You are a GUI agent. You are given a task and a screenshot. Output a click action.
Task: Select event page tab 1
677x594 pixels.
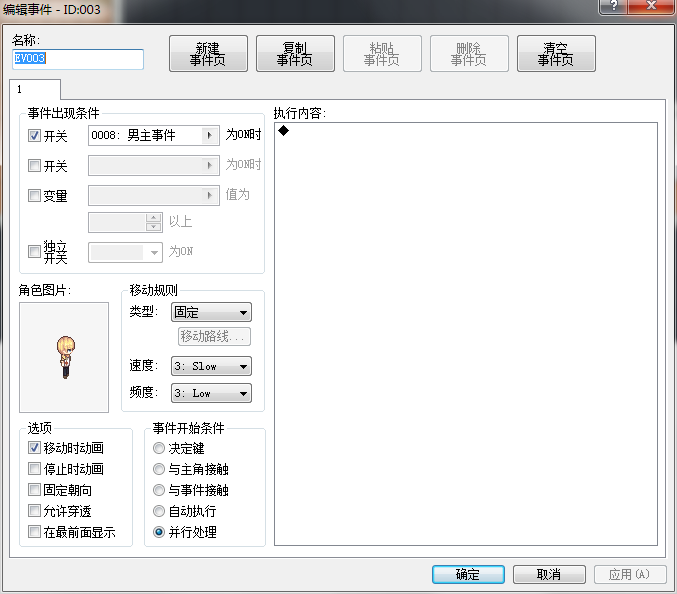(35, 89)
